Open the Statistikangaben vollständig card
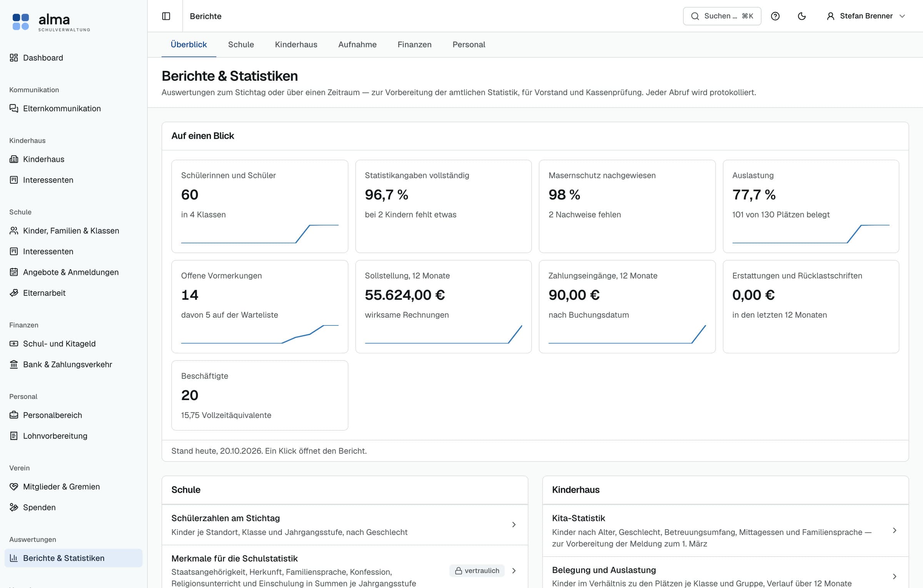Viewport: 923px width, 588px height. (x=443, y=206)
